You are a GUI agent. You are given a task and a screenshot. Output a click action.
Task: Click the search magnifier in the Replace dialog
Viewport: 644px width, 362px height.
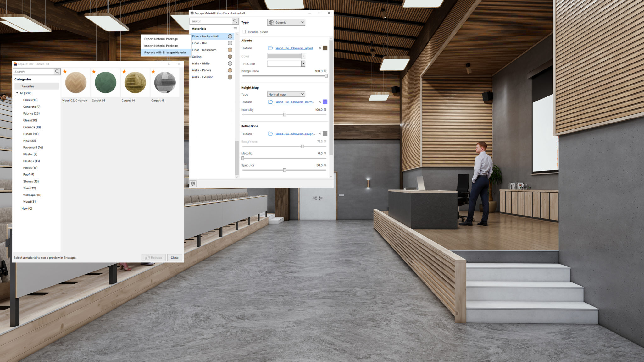click(57, 71)
